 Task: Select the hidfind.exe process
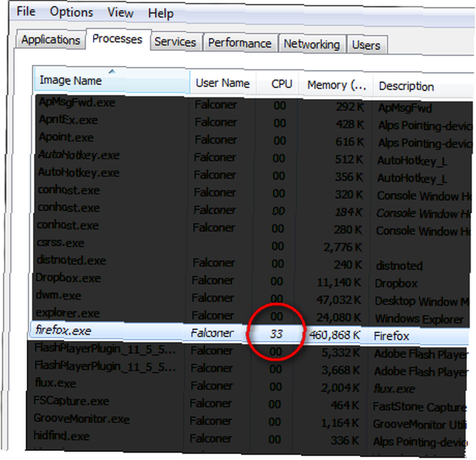pos(247,439)
